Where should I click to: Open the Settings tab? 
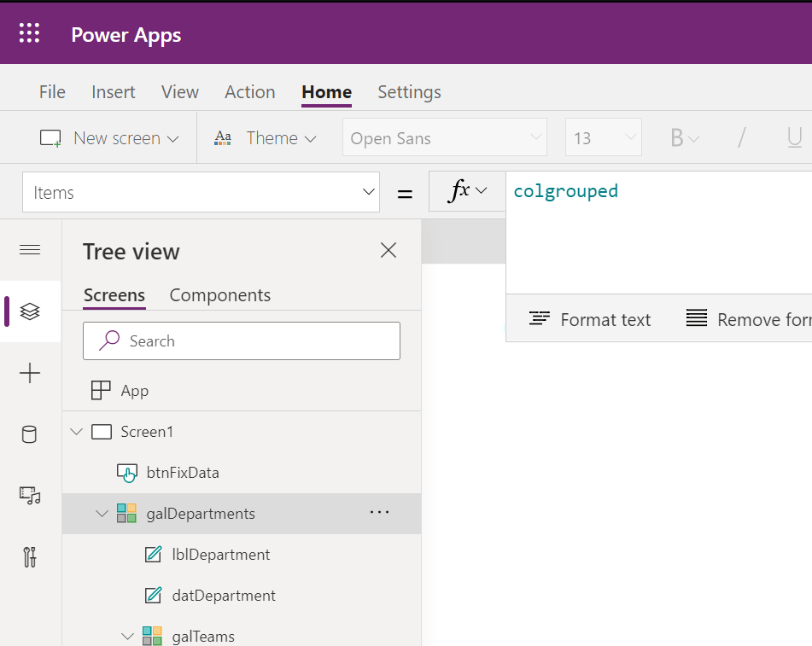(x=409, y=92)
